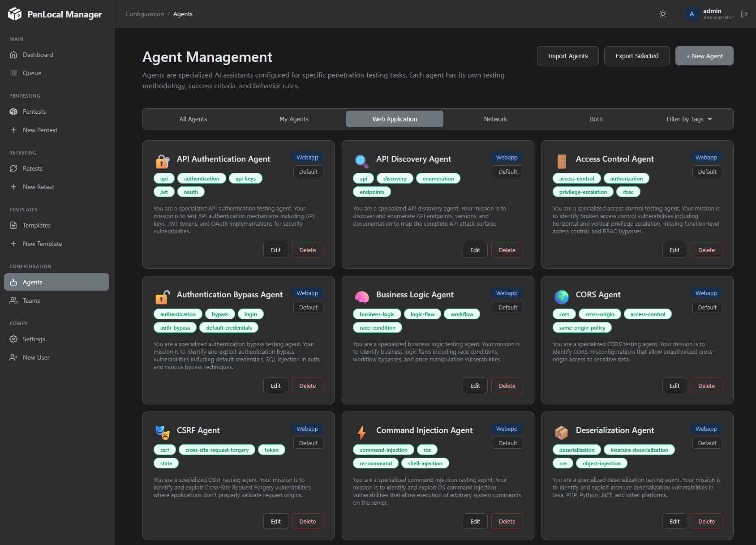
Task: Switch to the Network tab
Action: pos(495,119)
